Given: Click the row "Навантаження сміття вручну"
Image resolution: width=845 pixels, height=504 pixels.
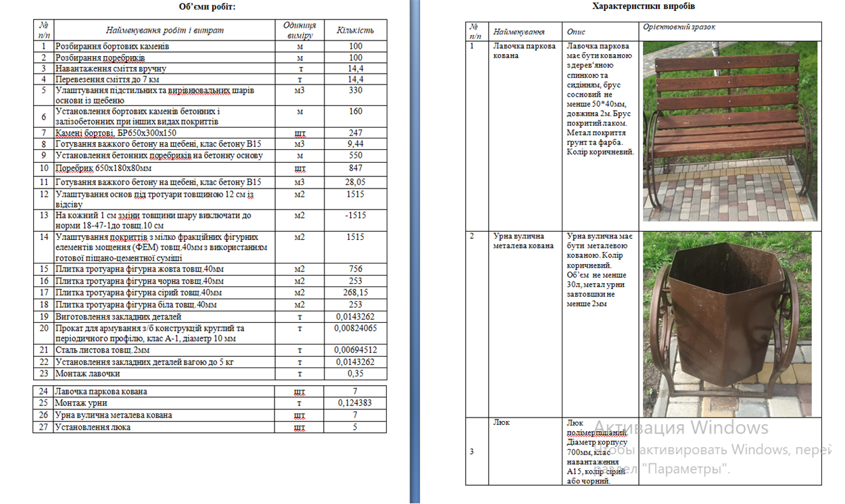Looking at the screenshot, I should pos(210,68).
